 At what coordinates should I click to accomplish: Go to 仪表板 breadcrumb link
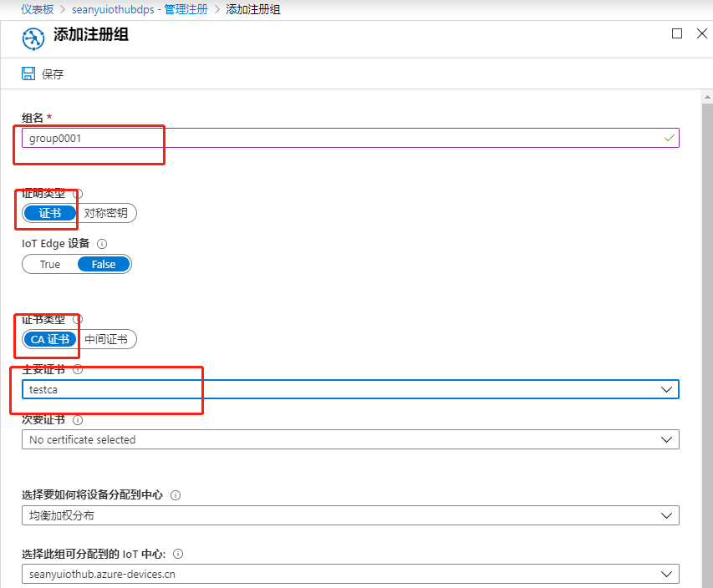coord(37,9)
